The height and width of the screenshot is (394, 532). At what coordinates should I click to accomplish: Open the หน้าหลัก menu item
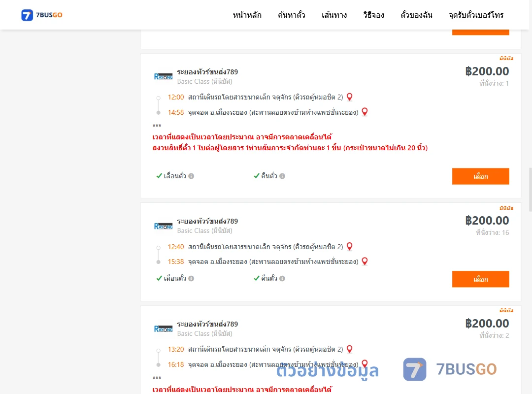tap(247, 15)
